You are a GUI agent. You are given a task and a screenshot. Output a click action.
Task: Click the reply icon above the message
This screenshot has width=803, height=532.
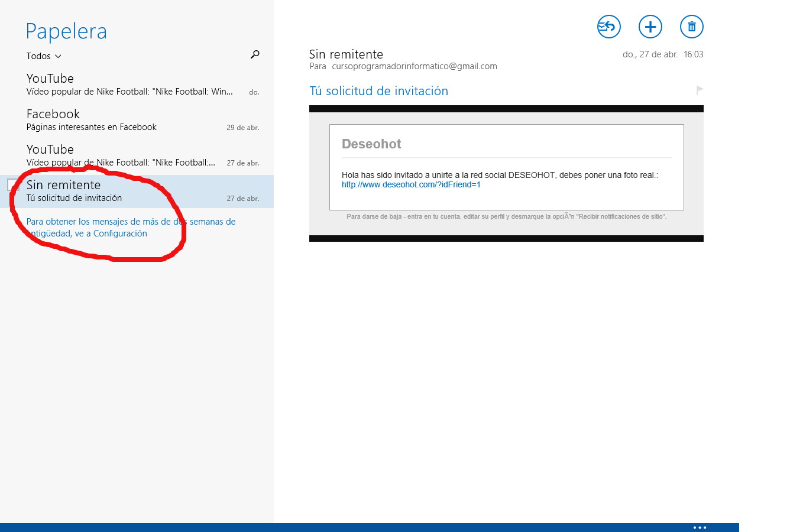pos(608,27)
